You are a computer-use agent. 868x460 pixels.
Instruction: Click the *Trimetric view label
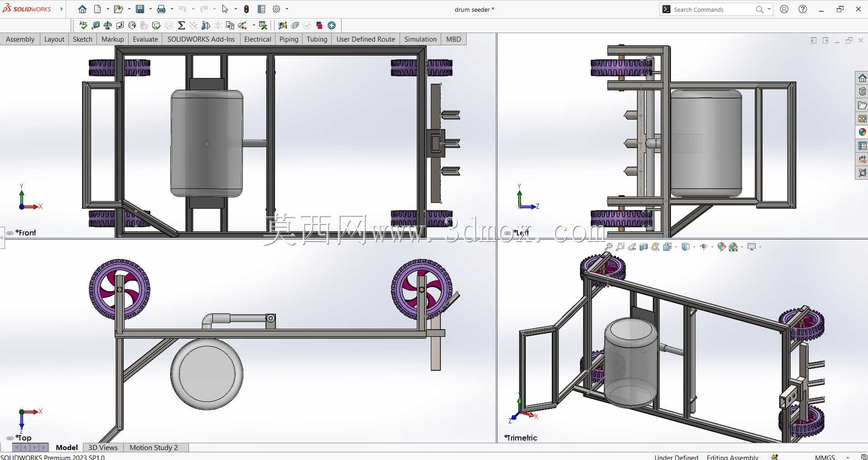[x=521, y=438]
